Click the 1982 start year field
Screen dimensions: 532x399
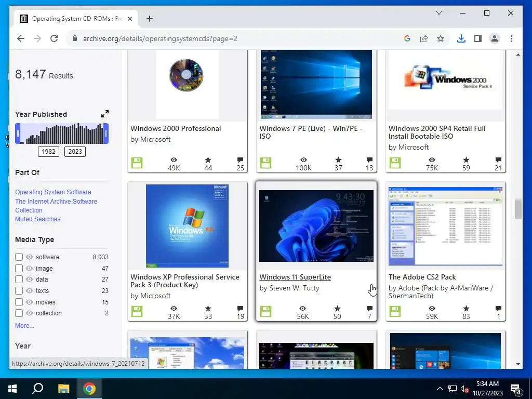(48, 151)
